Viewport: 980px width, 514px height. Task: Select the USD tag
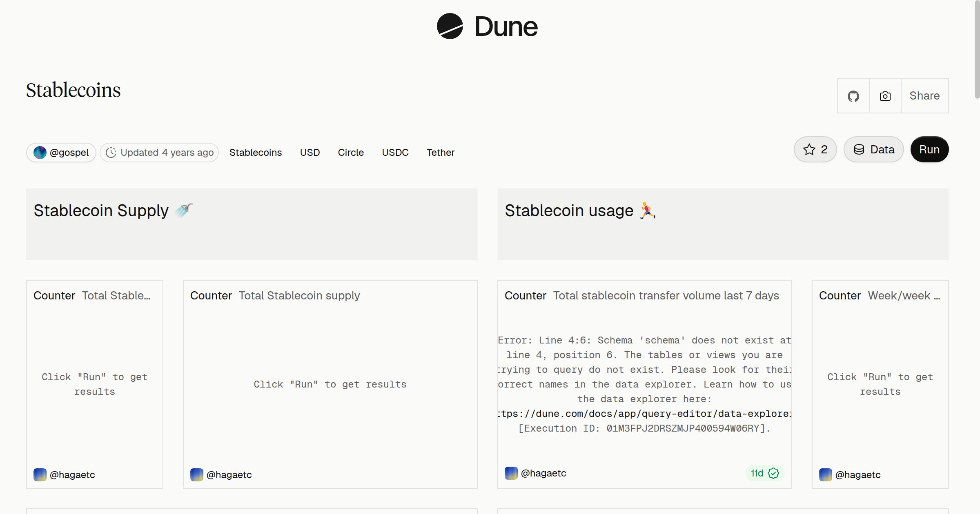pos(310,153)
